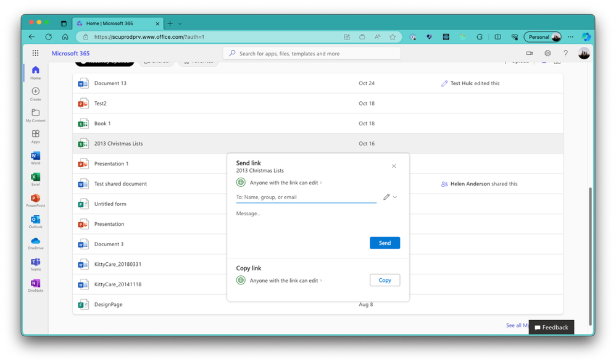Open KittyCare_20180331 document
The height and width of the screenshot is (364, 616).
pos(117,264)
